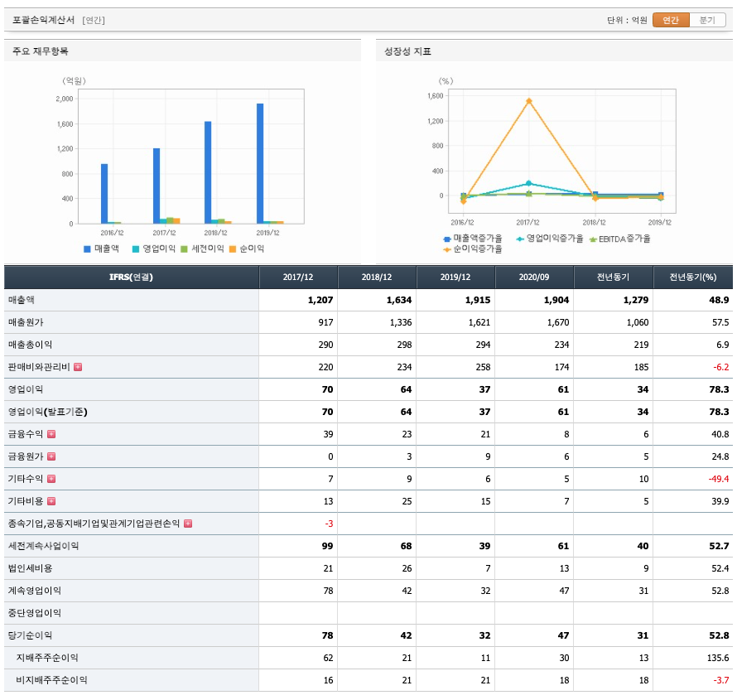Click the 2019/12 blue revenue bar
This screenshot has height=700, width=737.
click(x=260, y=163)
